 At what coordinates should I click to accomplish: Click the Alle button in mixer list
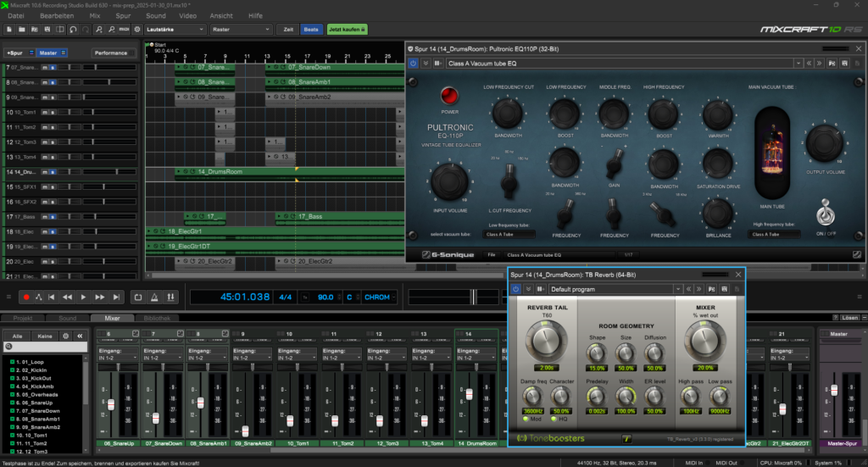click(x=17, y=336)
